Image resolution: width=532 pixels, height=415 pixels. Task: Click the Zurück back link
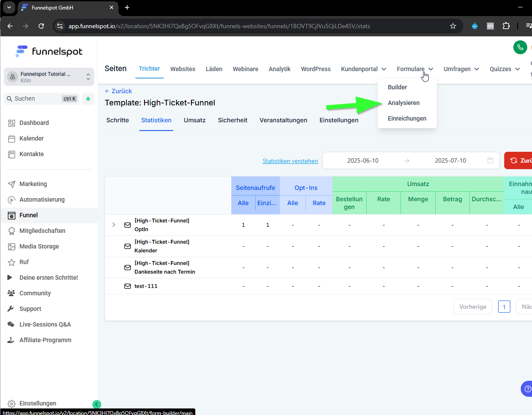(x=118, y=91)
